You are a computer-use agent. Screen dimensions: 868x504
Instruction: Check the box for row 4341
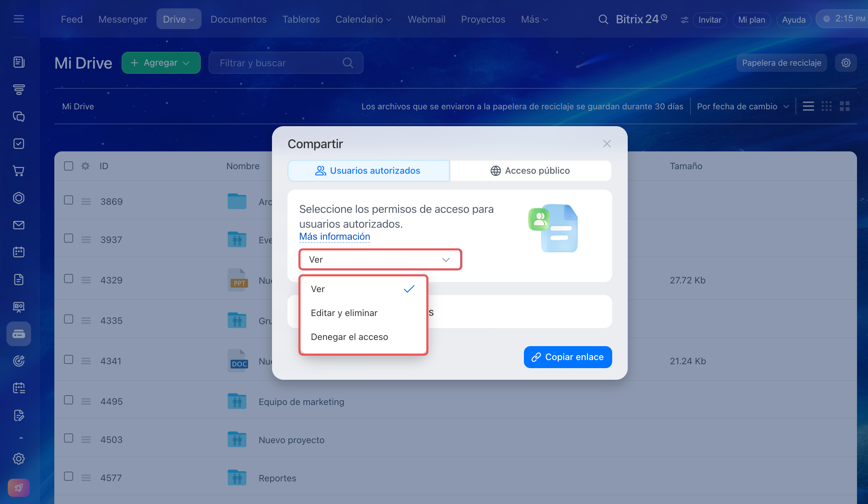69,360
